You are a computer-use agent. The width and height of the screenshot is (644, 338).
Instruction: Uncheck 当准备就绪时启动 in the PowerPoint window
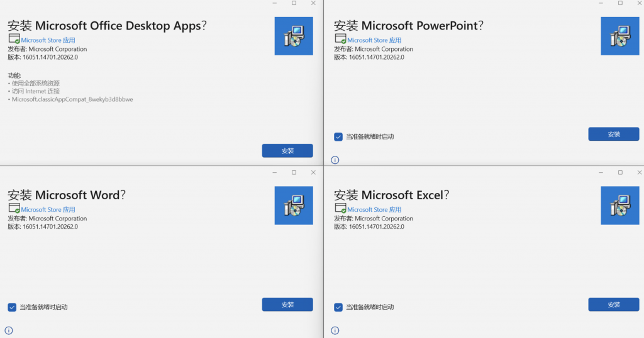pos(338,136)
